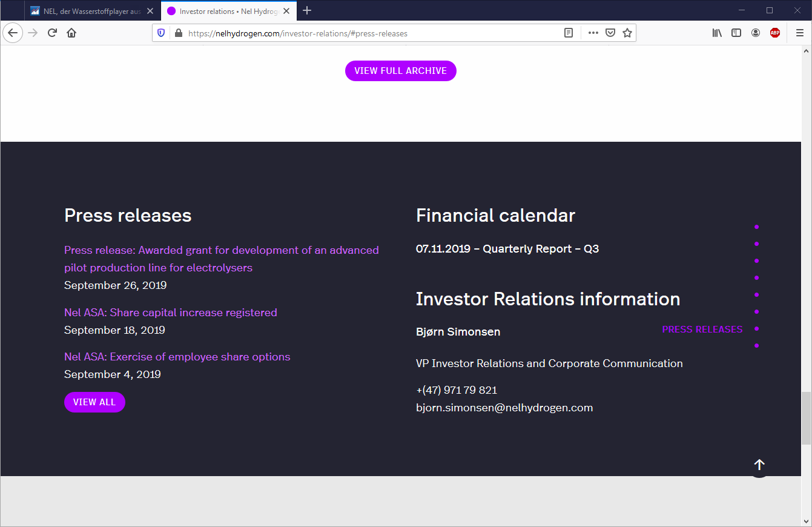The height and width of the screenshot is (527, 812).
Task: Jump to the last section nav dot
Action: (x=757, y=346)
